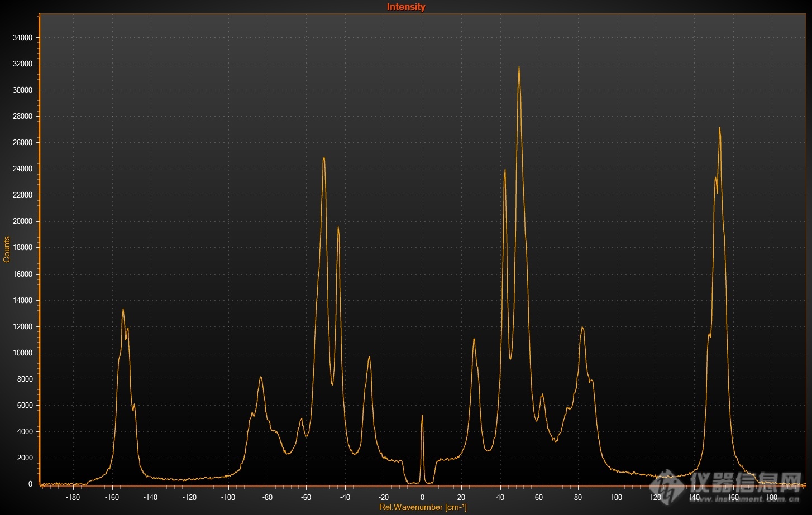This screenshot has width=812, height=515.
Task: Click the Rayleigh line peak at 0 cm-1
Action: (x=422, y=416)
